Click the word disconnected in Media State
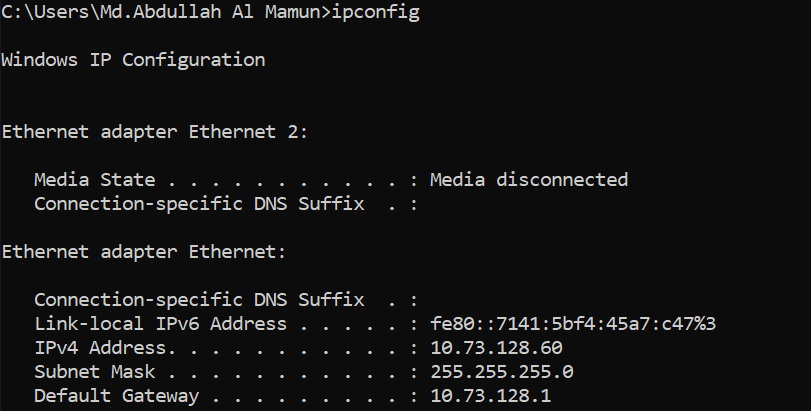 (x=562, y=179)
